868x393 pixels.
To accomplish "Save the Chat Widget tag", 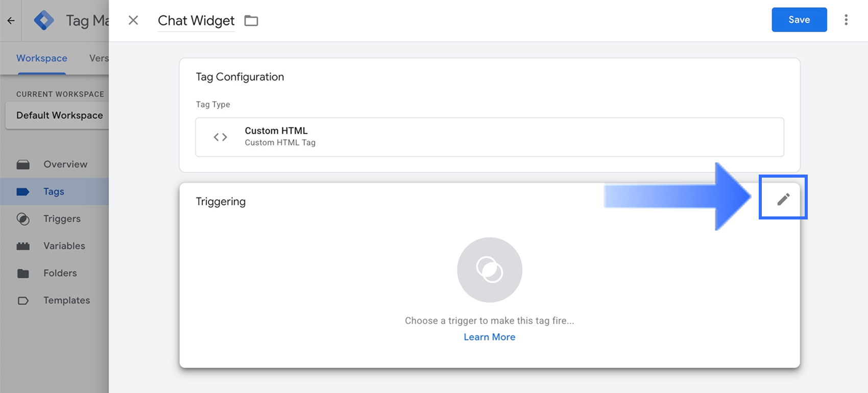I will [x=799, y=20].
